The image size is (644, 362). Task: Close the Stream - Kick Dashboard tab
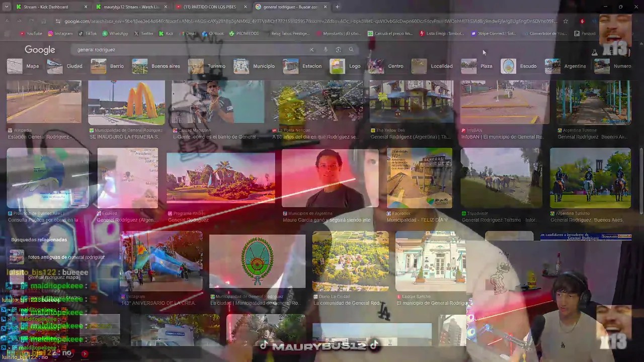pyautogui.click(x=86, y=7)
